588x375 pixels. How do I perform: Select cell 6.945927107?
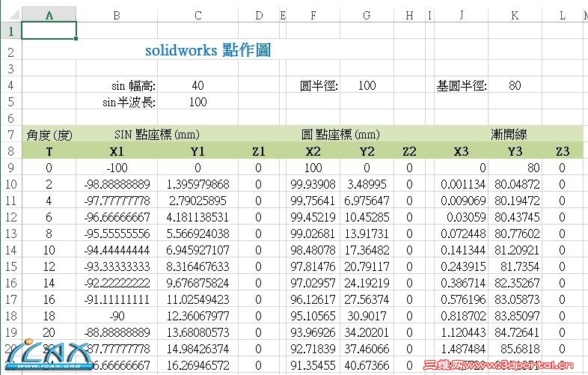tap(197, 249)
